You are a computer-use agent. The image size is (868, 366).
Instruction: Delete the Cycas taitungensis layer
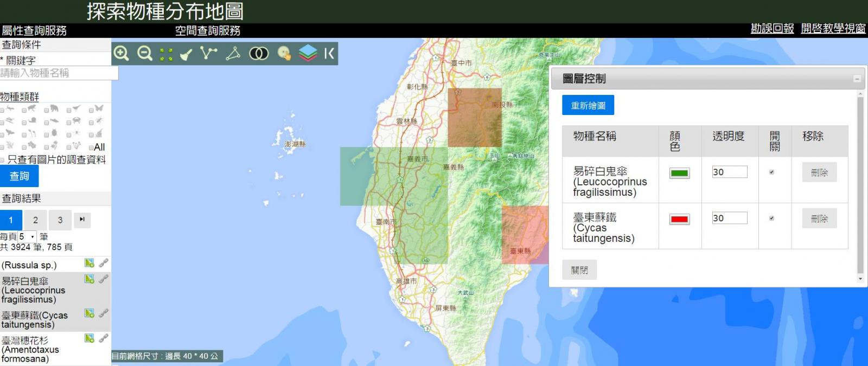coord(819,219)
